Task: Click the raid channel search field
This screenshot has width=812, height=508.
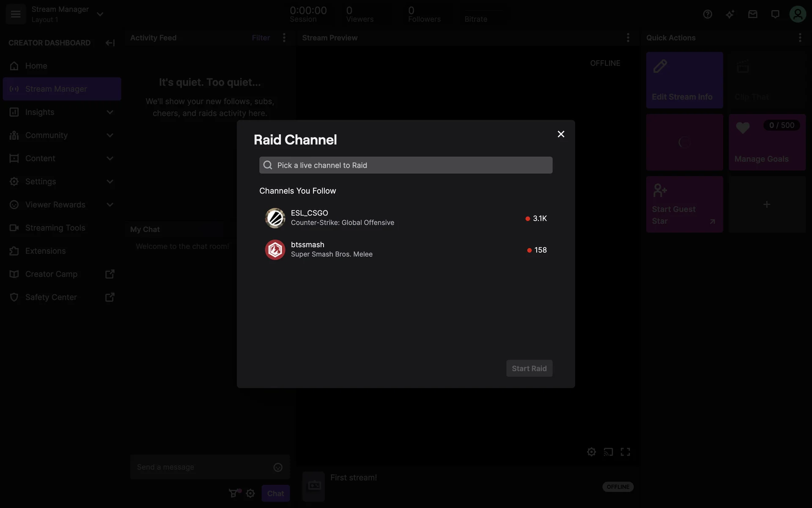Action: 406,165
